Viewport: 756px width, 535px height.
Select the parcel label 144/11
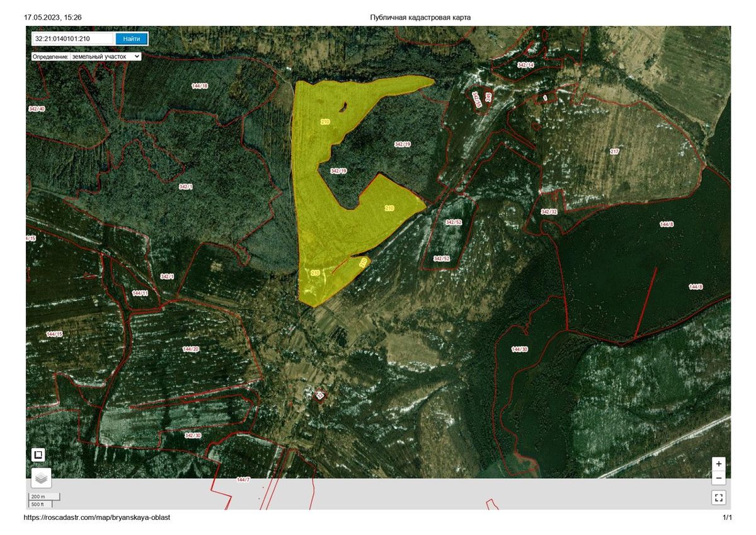coord(140,293)
